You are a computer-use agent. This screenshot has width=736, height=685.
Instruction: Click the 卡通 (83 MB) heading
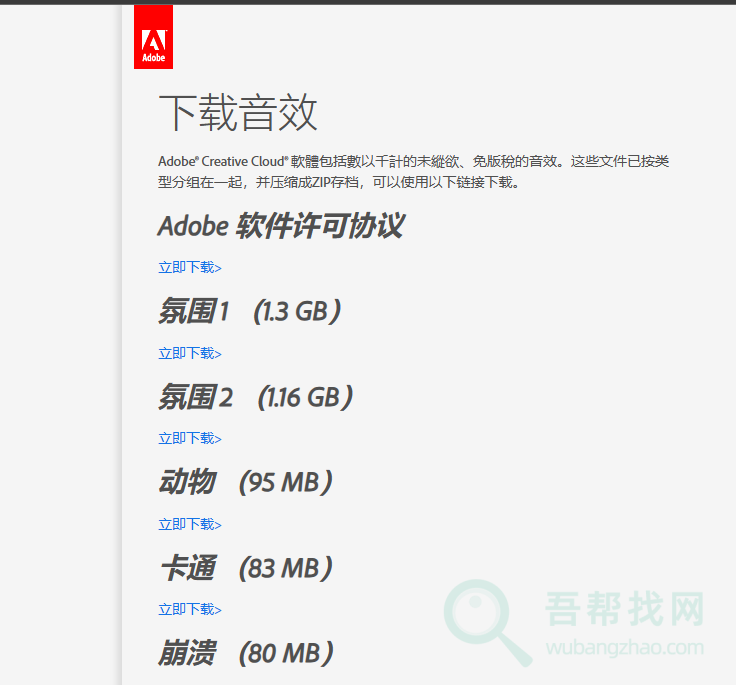(x=245, y=569)
